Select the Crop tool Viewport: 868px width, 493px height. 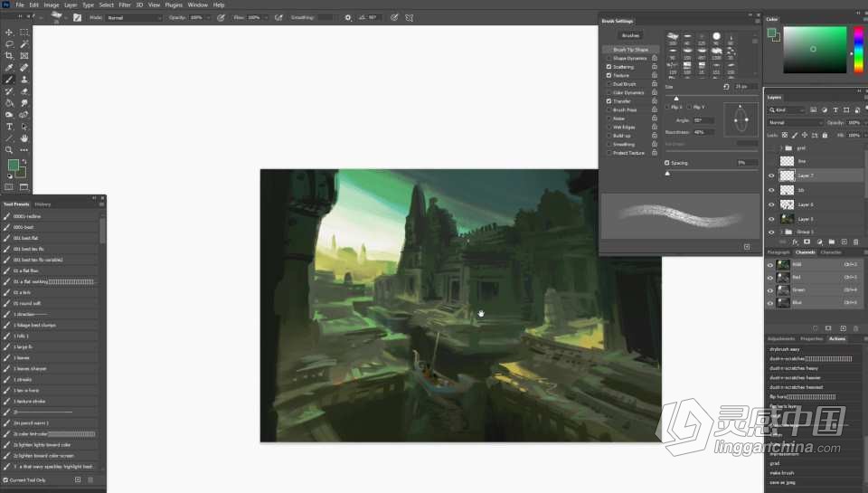pos(9,55)
